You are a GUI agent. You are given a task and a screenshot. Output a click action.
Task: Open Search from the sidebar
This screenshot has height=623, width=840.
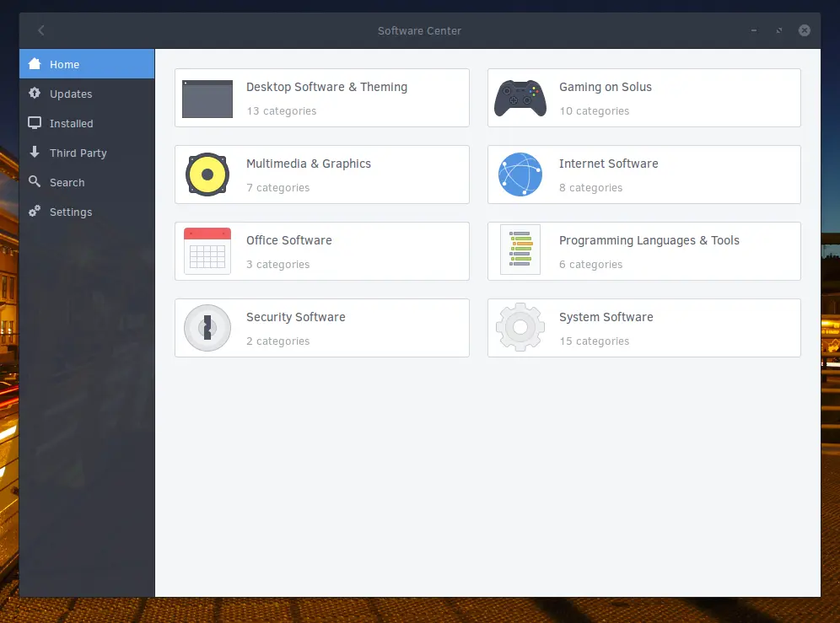(x=87, y=182)
